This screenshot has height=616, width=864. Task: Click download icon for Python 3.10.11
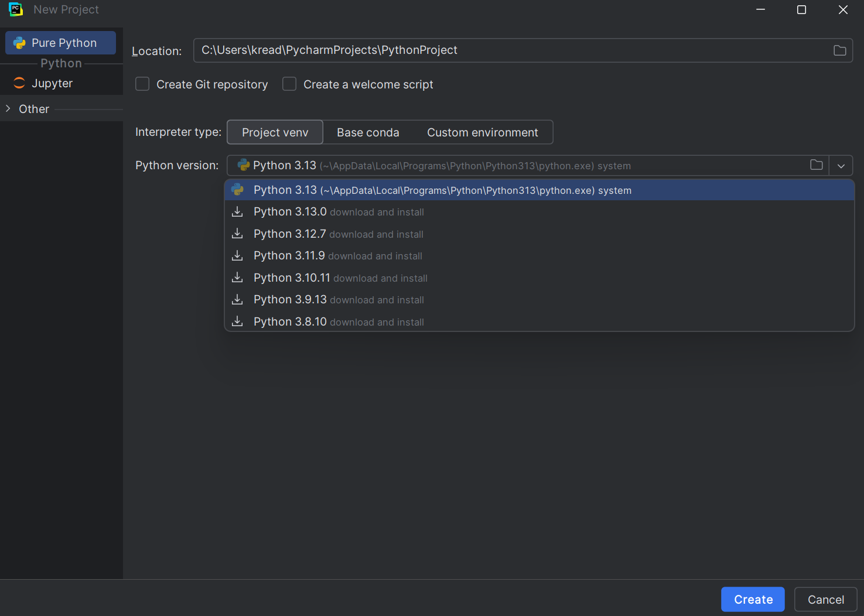pyautogui.click(x=237, y=277)
